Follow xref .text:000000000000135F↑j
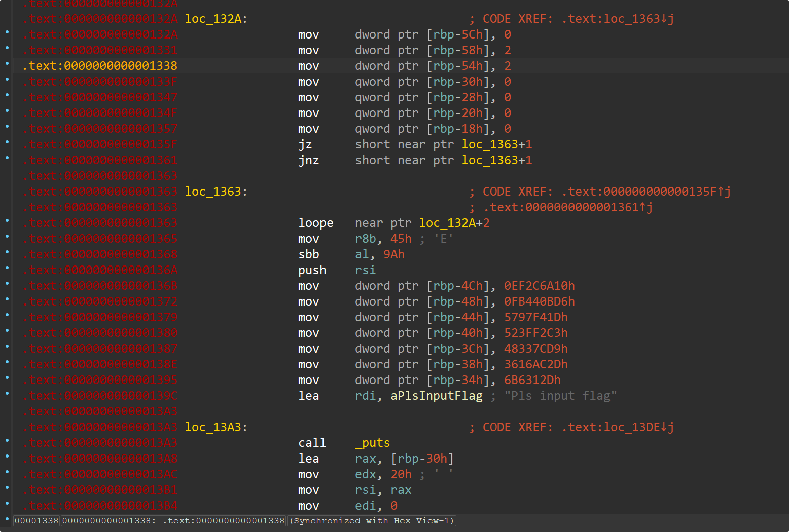Viewport: 789px width, 532px height. (647, 192)
